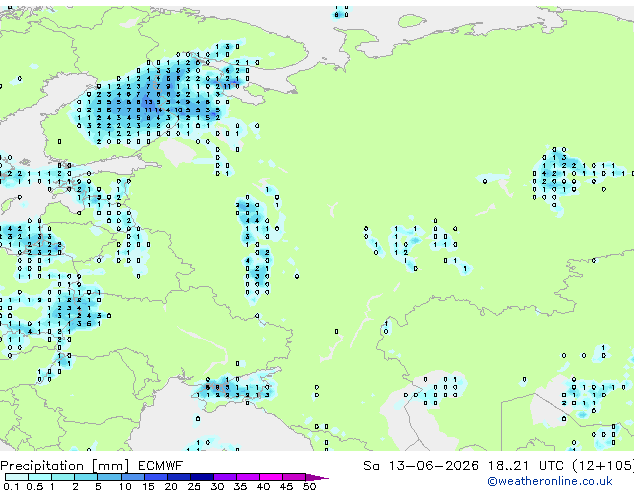Select the 1 to 2 mm legend swatch
Image resolution: width=634 pixels, height=490 pixels.
pos(63,477)
